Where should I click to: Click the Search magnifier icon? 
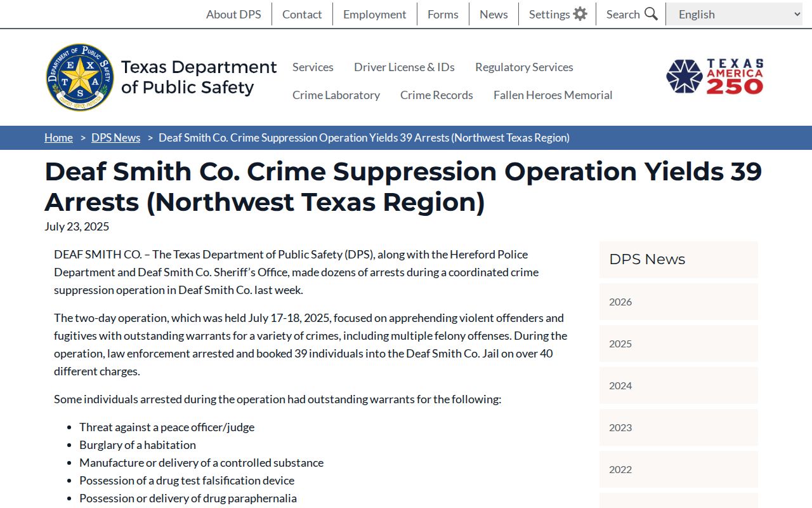[651, 14]
